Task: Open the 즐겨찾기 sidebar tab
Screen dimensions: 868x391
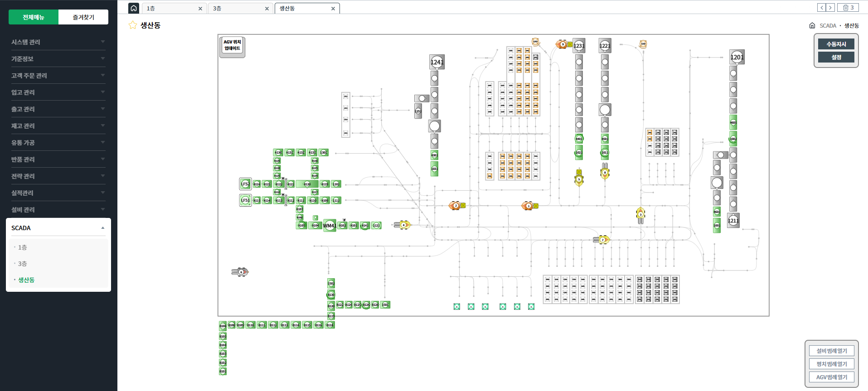Action: pos(83,17)
